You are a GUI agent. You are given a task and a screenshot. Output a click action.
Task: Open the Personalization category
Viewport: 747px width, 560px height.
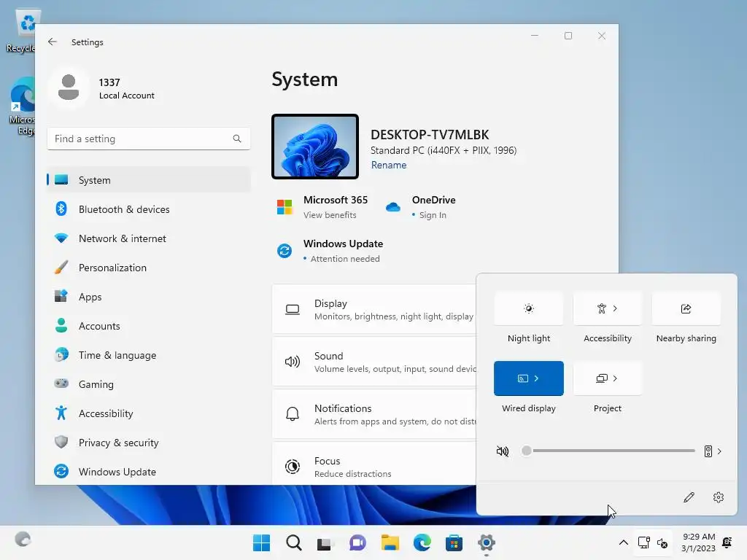pos(149,268)
